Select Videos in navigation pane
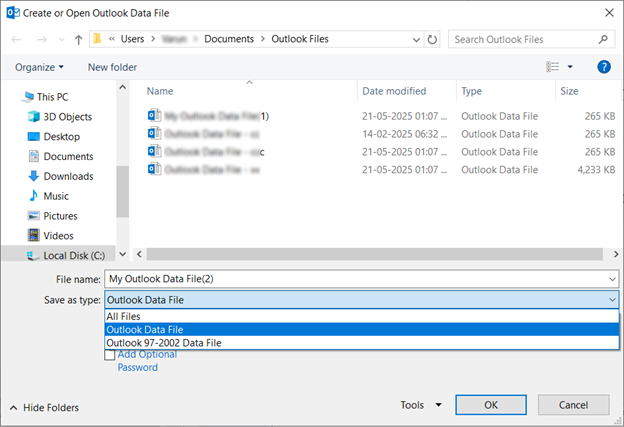 tap(51, 236)
